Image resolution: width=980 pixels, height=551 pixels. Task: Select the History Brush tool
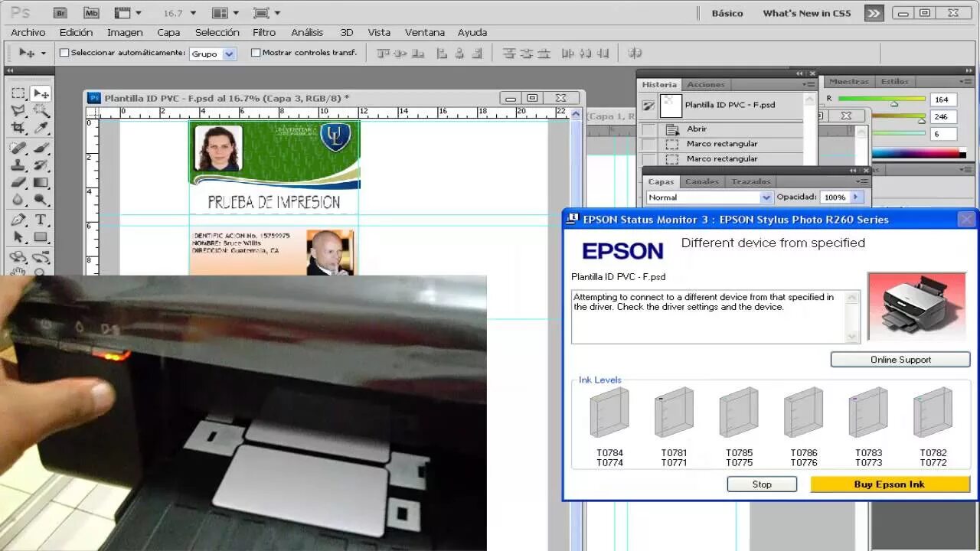41,165
